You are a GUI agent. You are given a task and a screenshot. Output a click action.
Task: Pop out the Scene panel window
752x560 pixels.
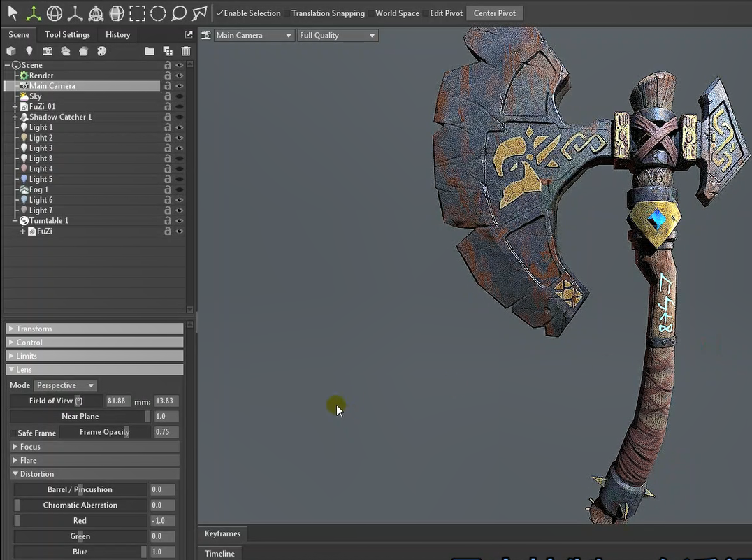pyautogui.click(x=189, y=34)
